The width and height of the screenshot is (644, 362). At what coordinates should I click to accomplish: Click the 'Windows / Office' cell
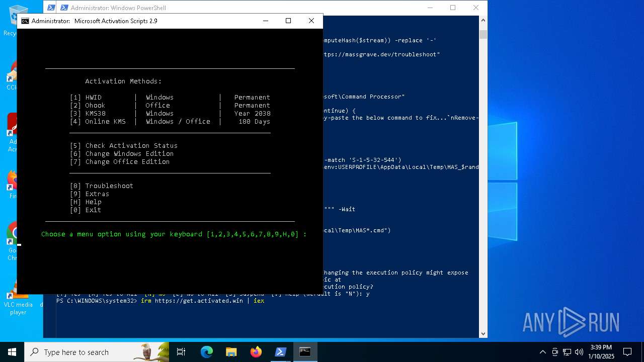coord(178,121)
